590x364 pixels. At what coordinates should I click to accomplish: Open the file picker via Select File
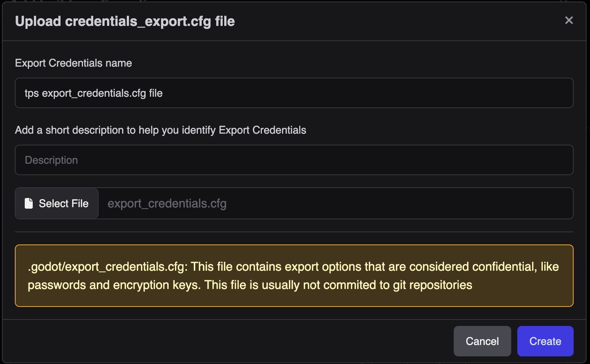point(57,203)
